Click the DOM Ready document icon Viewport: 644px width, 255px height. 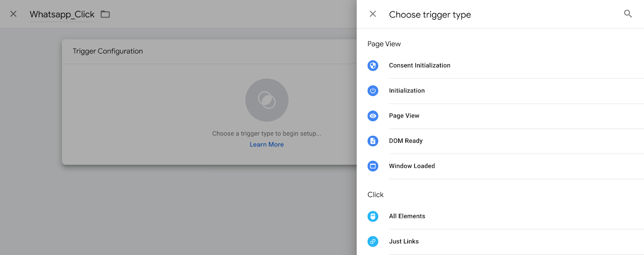tap(373, 141)
